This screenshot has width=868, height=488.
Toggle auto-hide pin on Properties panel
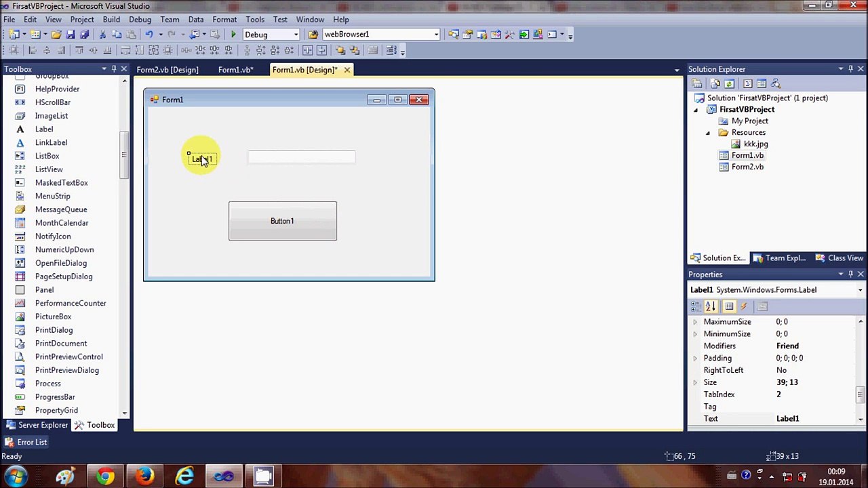pyautogui.click(x=850, y=274)
